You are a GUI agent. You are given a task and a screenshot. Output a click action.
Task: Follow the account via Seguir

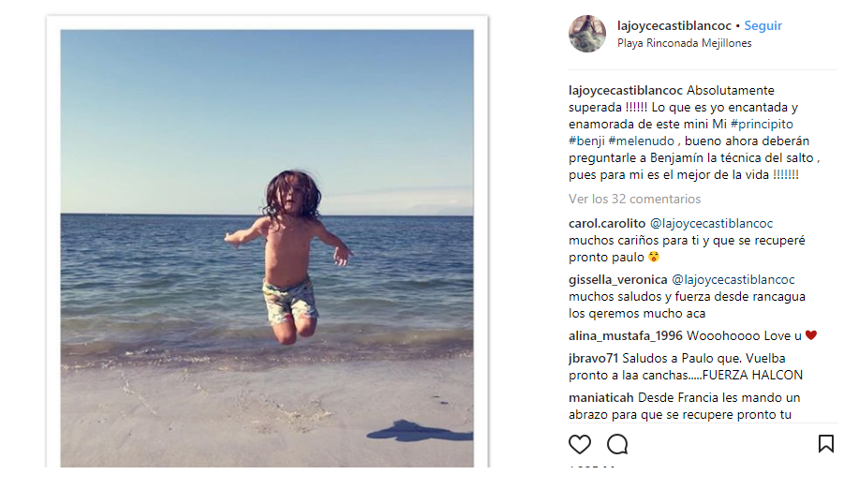(x=763, y=26)
